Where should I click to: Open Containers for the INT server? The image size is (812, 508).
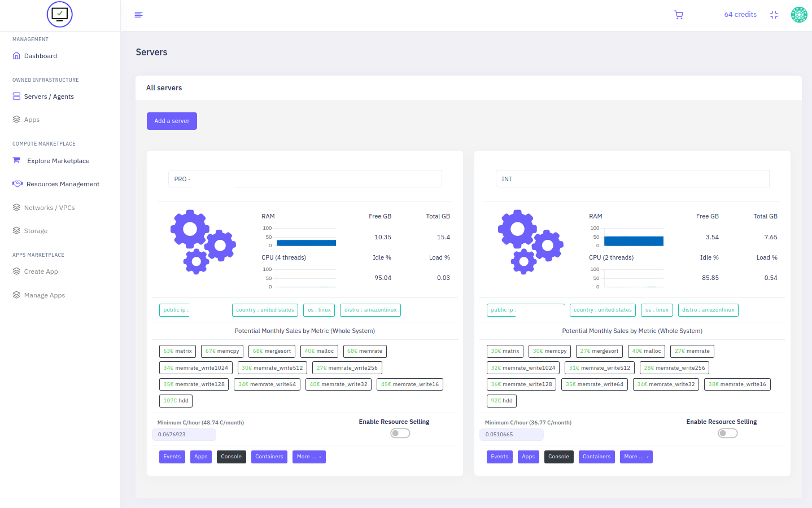point(596,457)
